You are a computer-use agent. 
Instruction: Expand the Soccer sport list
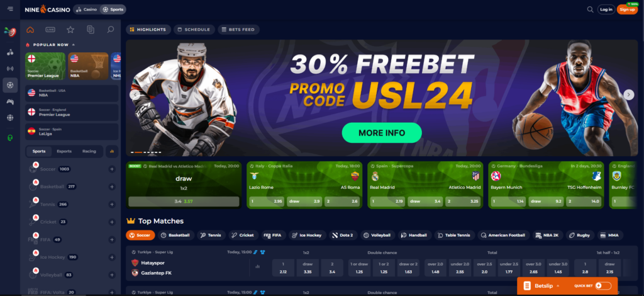point(112,169)
